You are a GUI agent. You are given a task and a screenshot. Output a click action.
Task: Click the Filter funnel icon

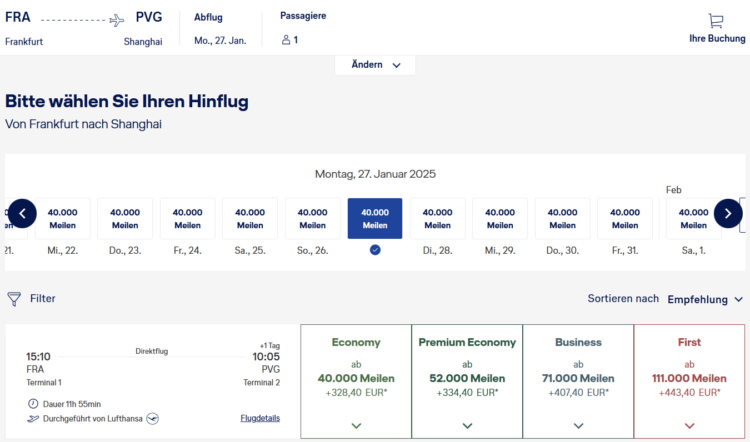(14, 299)
